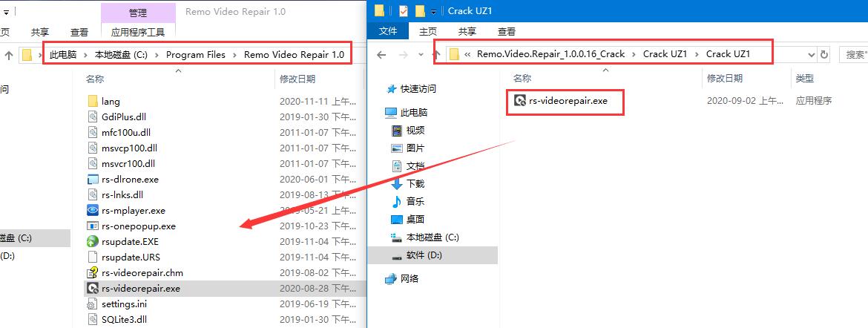Click the Pictures icon in sidebar
This screenshot has width=868, height=328.
tap(396, 148)
